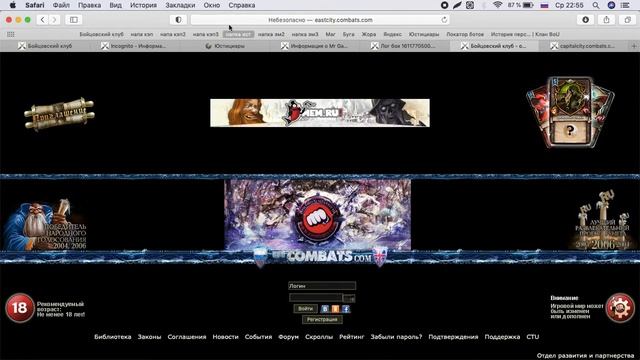Image resolution: width=640 pixels, height=360 pixels.
Task: Open the Рейтинг link
Action: [x=351, y=337]
